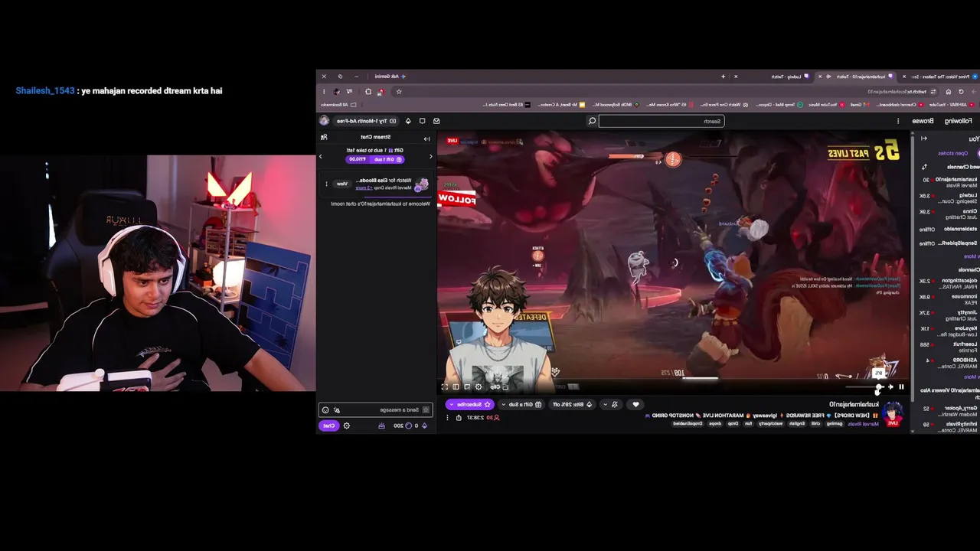The width and height of the screenshot is (980, 551).
Task: Open the chat community users icon
Action: [x=325, y=138]
